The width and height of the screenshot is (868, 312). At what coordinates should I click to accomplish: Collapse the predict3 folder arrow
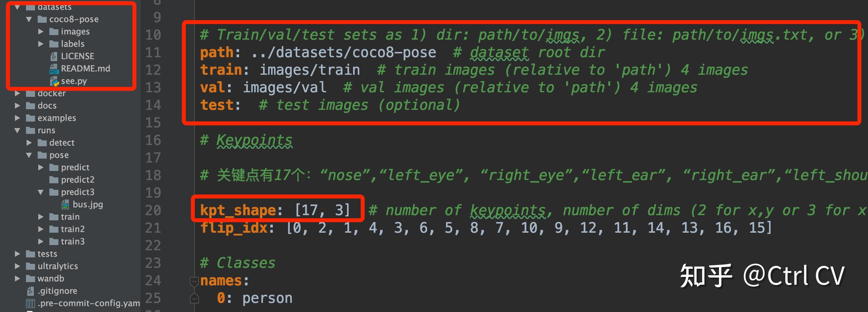(x=41, y=192)
